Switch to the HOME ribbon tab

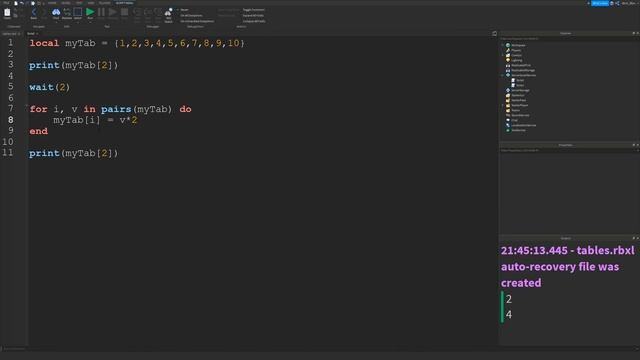52,3
